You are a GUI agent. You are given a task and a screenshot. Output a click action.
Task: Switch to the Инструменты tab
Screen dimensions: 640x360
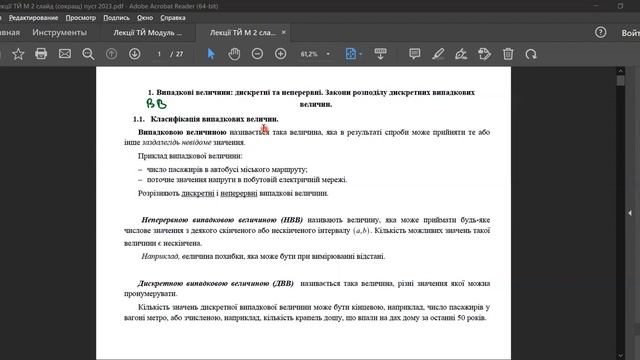[x=60, y=32]
